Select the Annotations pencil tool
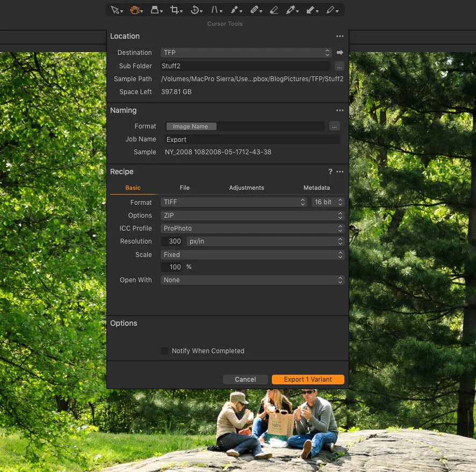This screenshot has height=472, width=476. tap(330, 10)
